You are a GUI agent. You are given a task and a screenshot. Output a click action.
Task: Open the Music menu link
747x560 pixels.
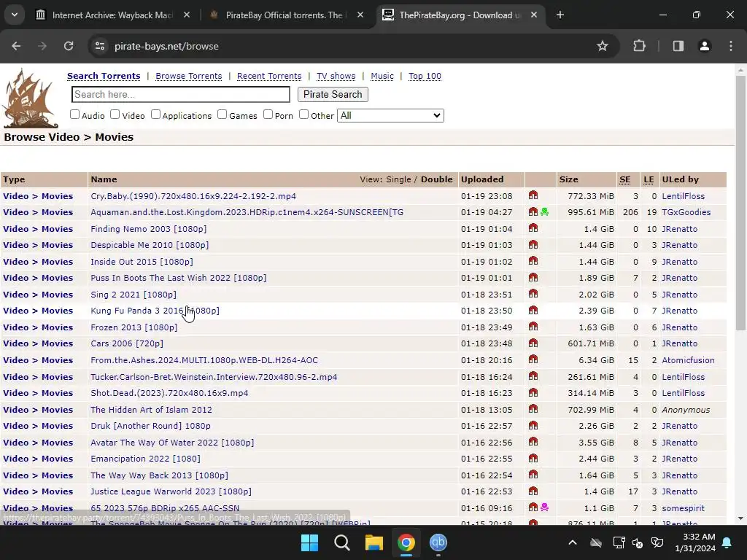[x=382, y=76]
